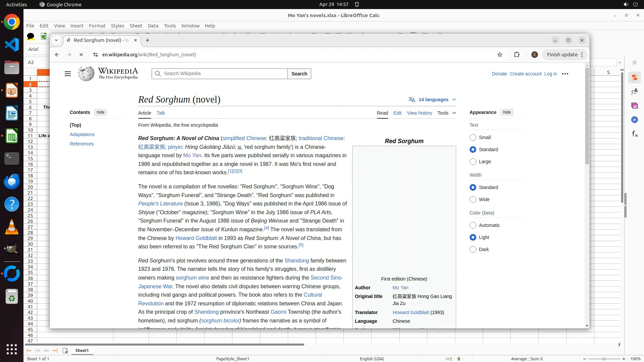644x362 pixels.
Task: Expand the Wikipedia Tools dropdown
Action: (446, 113)
